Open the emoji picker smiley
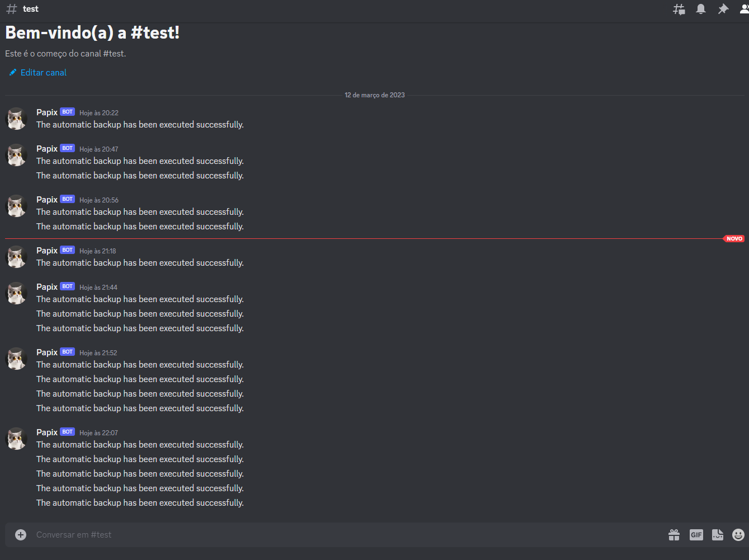 pos(738,535)
